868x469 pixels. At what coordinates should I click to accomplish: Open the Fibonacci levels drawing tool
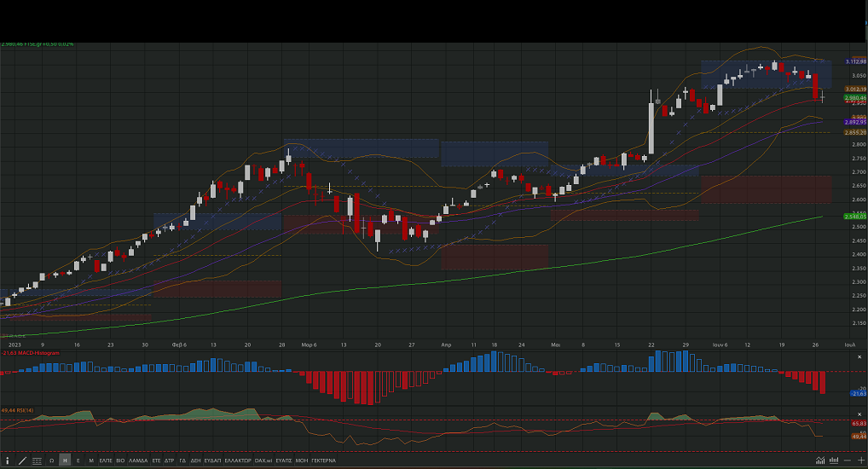click(x=37, y=460)
